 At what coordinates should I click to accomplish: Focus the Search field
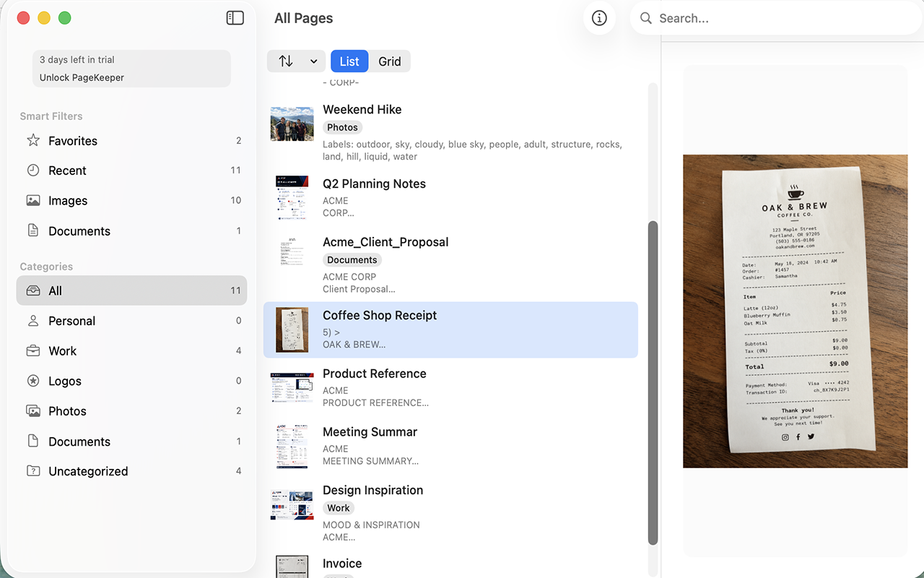[776, 18]
